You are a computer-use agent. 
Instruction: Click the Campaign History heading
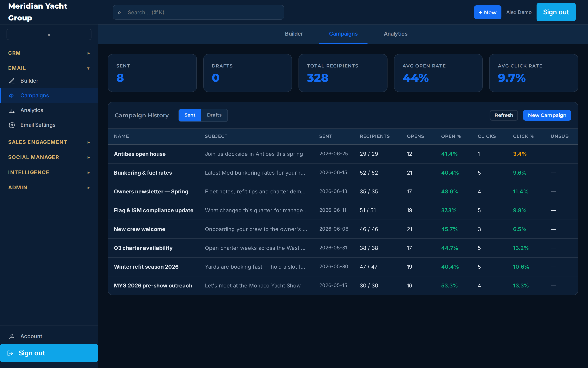coord(141,115)
